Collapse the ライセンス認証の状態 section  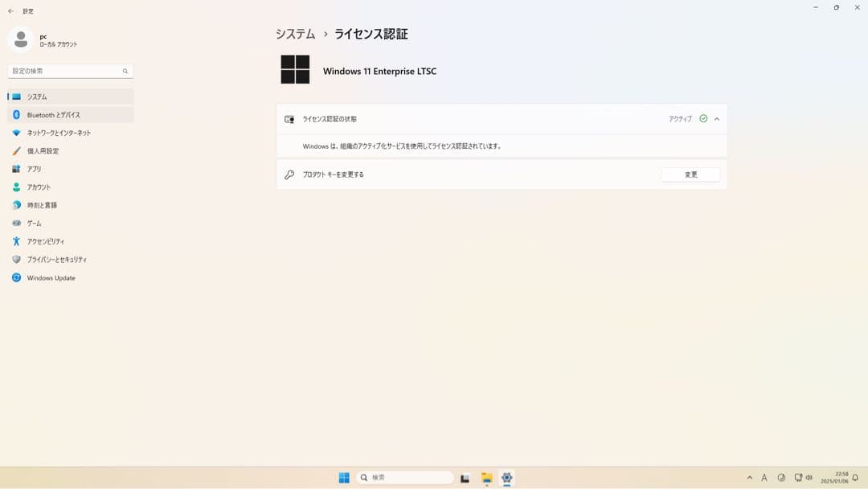[x=716, y=117]
